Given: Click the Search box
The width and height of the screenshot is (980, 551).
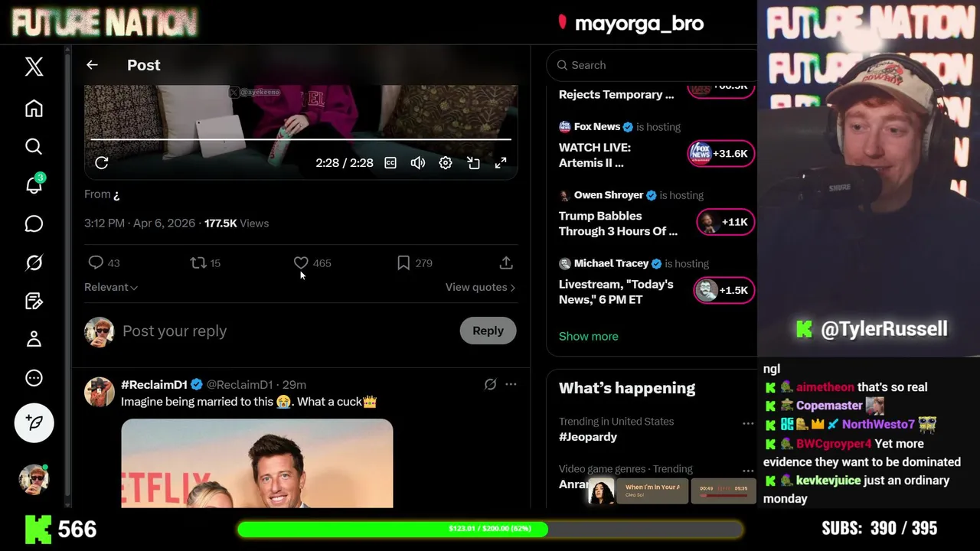Looking at the screenshot, I should 652,65.
